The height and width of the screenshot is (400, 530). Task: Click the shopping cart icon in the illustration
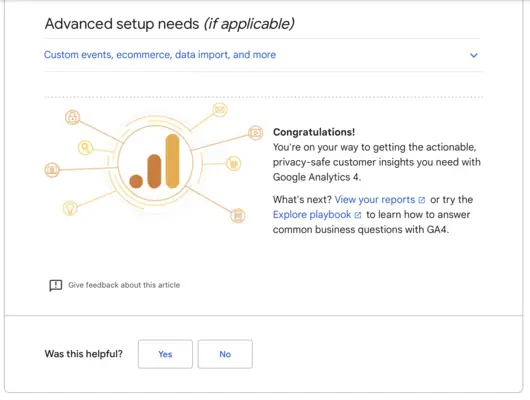tap(234, 164)
